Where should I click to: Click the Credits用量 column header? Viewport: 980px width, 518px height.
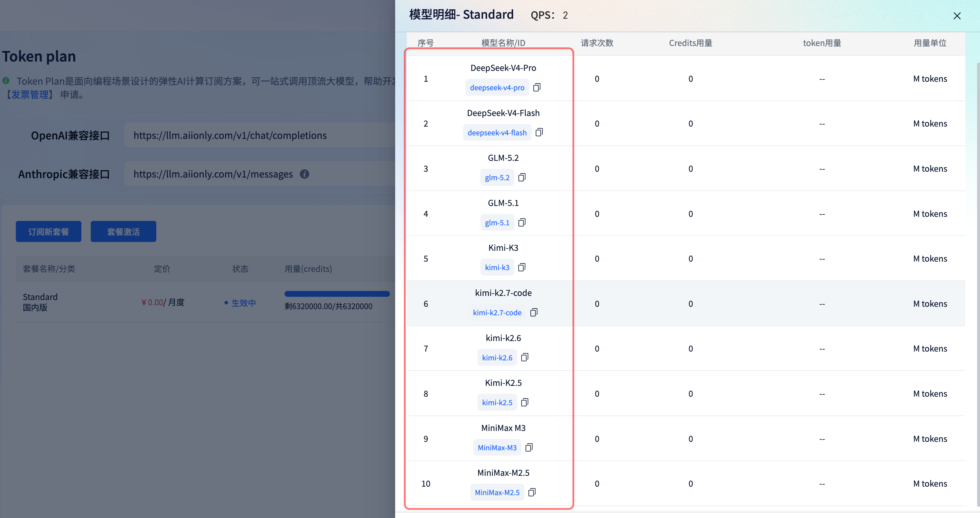point(691,43)
